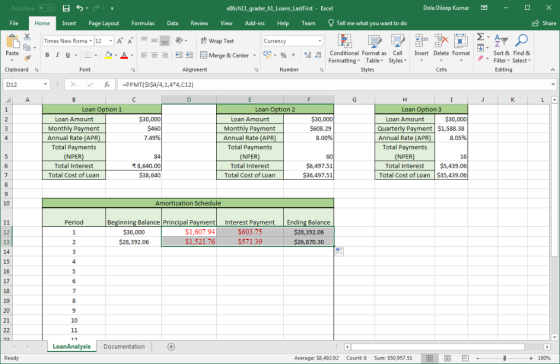Click the Orientation text angle icon
The width and height of the screenshot is (560, 364).
[x=179, y=41]
